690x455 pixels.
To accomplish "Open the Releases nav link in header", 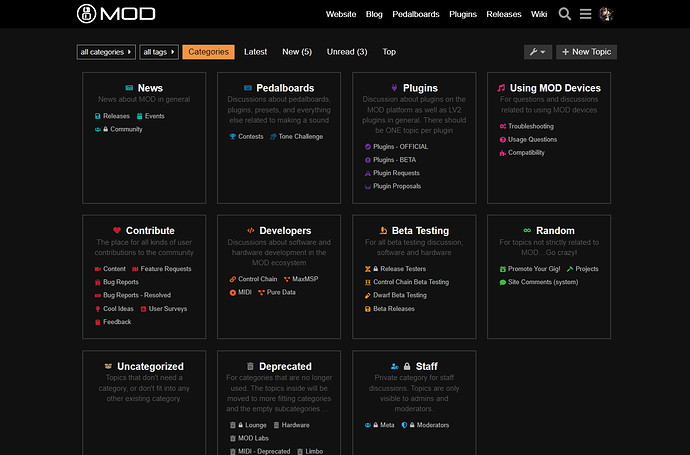I will pos(504,14).
